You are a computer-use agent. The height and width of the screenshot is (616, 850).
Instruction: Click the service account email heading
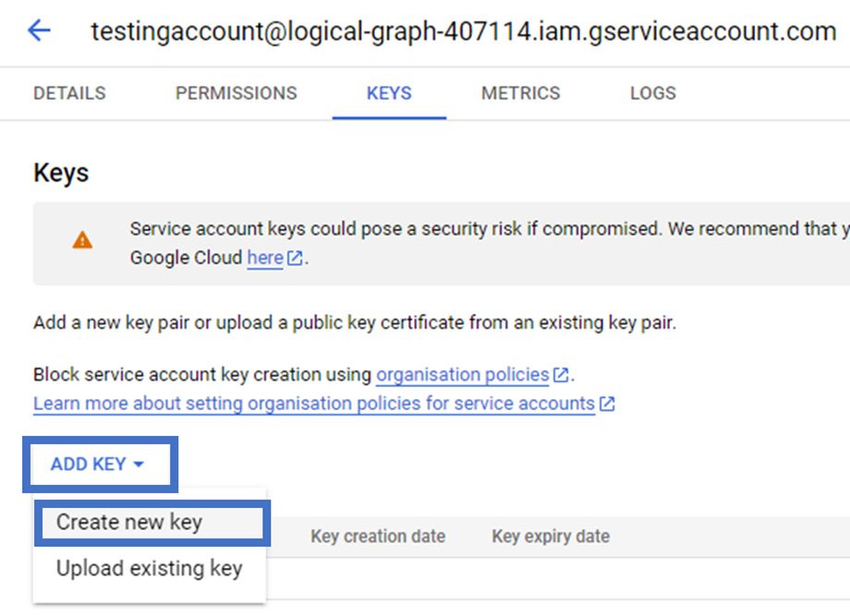point(469,31)
